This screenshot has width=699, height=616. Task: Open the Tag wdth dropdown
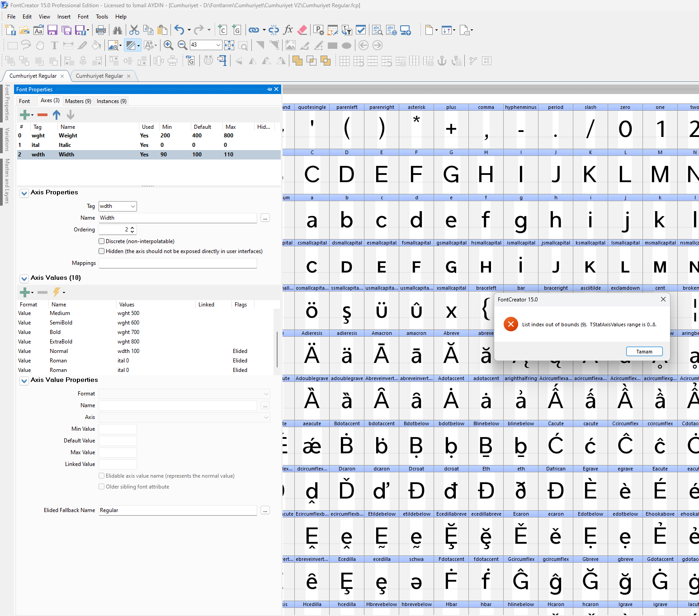(x=133, y=206)
